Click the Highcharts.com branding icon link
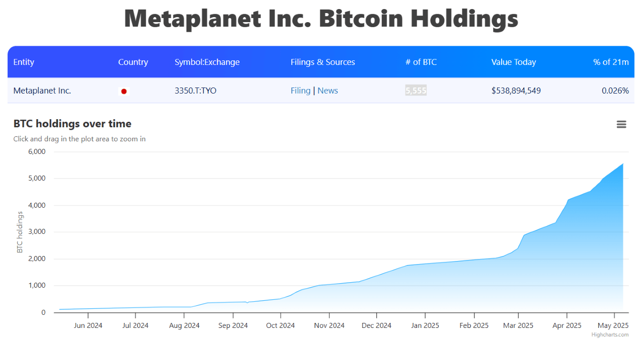644x341 pixels. [610, 334]
